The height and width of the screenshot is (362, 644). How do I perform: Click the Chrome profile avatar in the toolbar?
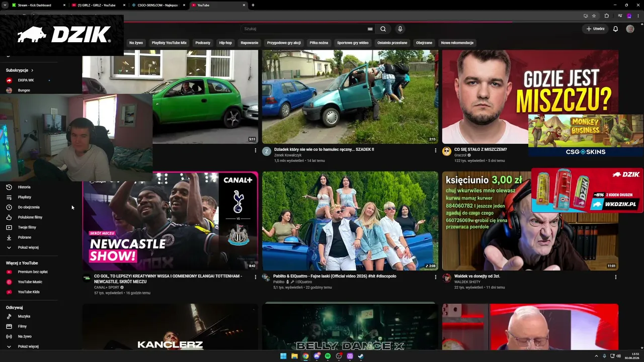(629, 16)
